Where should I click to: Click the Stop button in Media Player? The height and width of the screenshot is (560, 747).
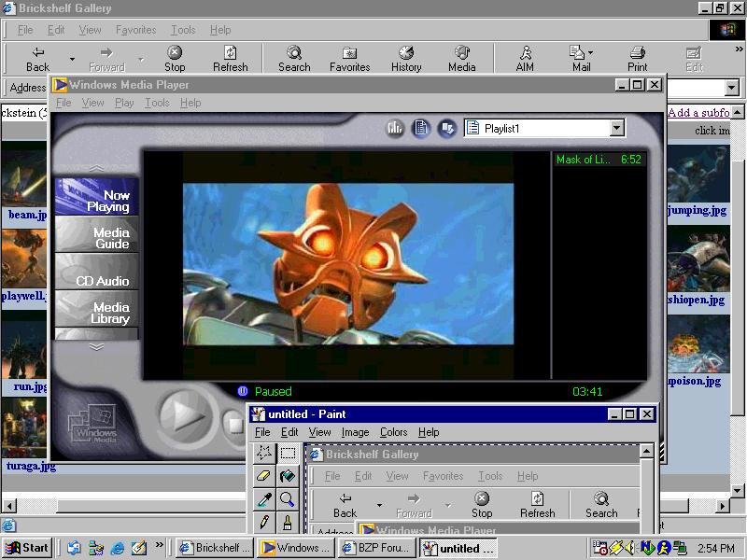click(234, 425)
